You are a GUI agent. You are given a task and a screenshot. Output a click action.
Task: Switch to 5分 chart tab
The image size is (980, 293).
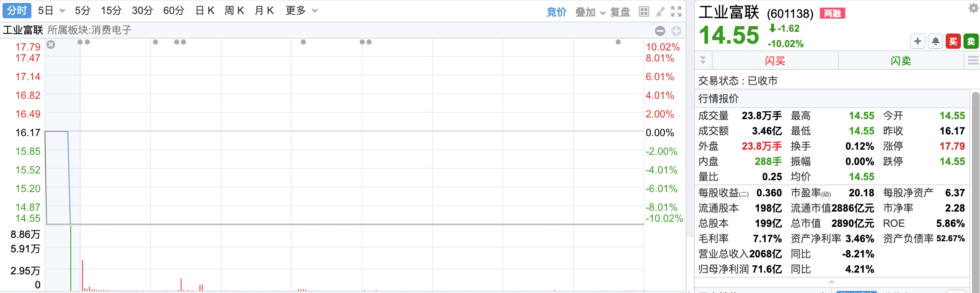click(83, 11)
